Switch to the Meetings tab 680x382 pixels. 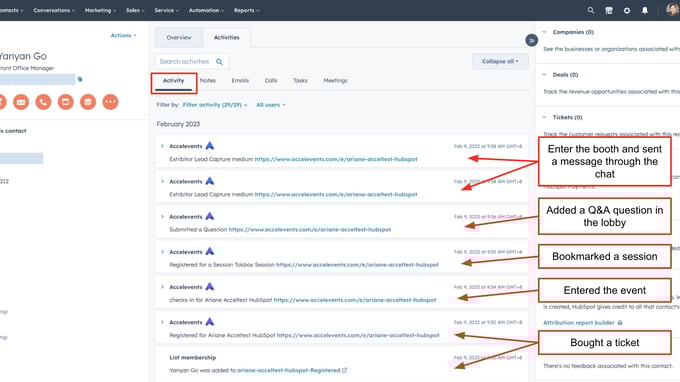(x=335, y=81)
